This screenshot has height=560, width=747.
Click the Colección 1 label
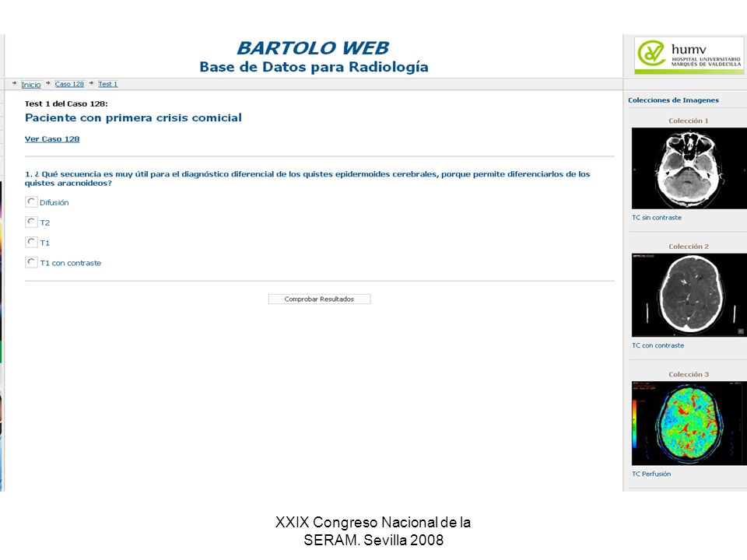coord(689,121)
